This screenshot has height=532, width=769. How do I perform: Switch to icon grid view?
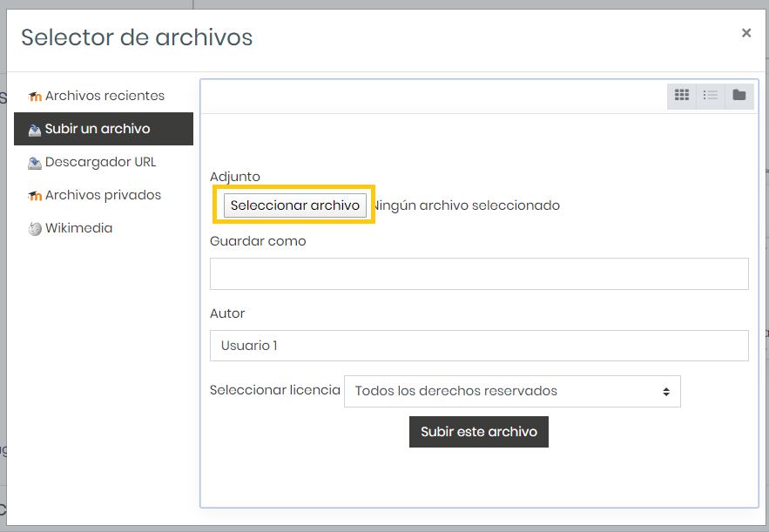[682, 95]
